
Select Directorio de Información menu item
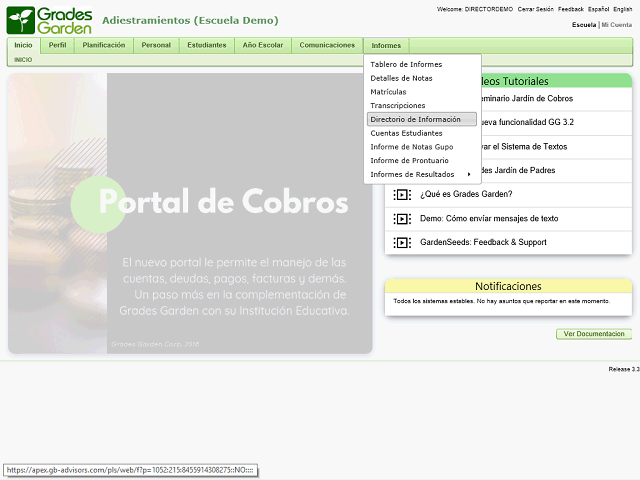coord(422,119)
